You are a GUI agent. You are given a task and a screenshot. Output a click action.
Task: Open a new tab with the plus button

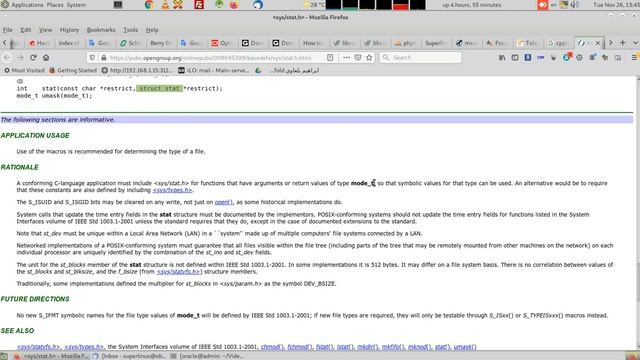622,43
